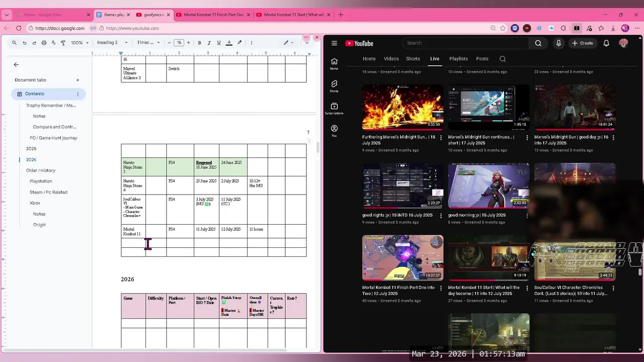Image resolution: width=644 pixels, height=362 pixels.
Task: Open the Times font dropdown
Action: (148, 43)
